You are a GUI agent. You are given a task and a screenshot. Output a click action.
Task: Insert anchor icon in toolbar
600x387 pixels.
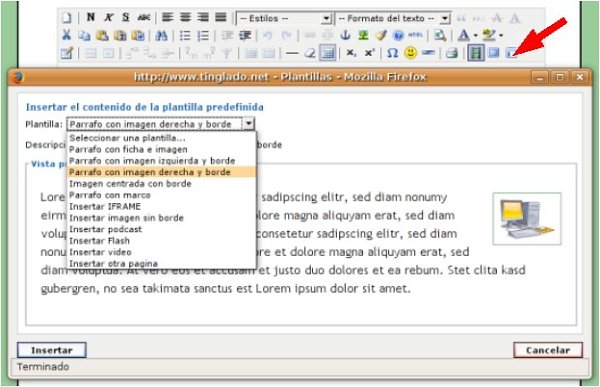345,35
